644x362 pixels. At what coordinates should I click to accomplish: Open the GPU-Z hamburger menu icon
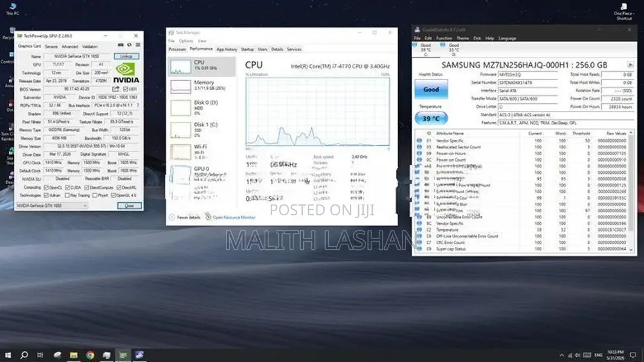[138, 45]
